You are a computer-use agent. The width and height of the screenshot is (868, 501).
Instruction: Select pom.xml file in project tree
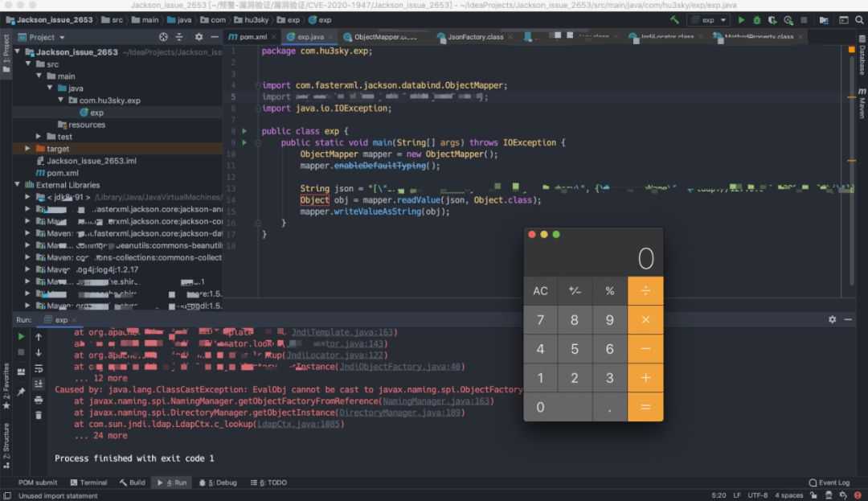tap(61, 173)
